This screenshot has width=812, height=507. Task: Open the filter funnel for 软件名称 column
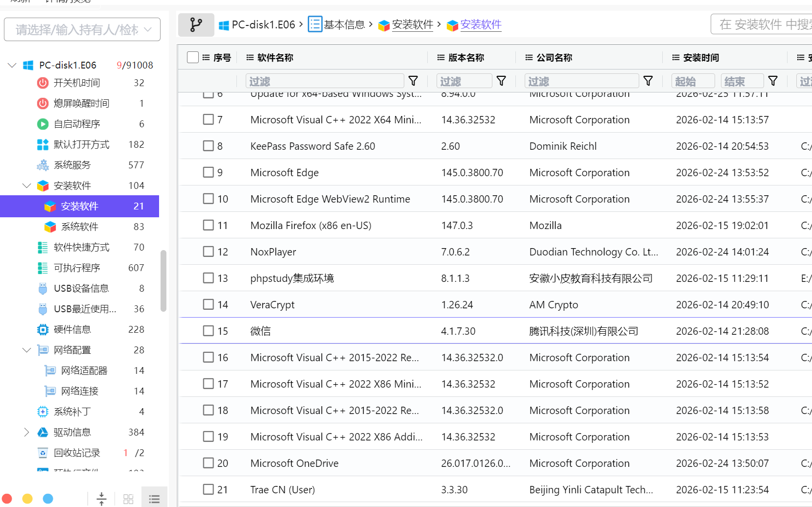pyautogui.click(x=413, y=81)
